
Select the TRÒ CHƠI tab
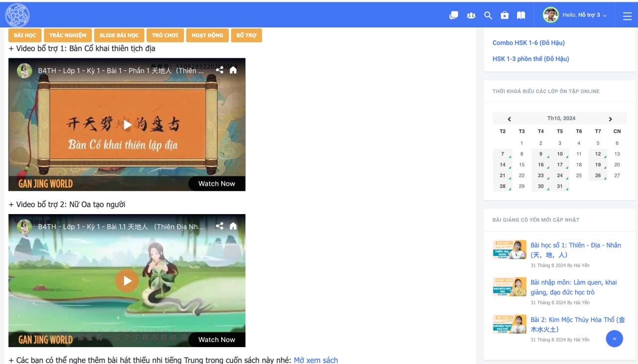point(165,35)
